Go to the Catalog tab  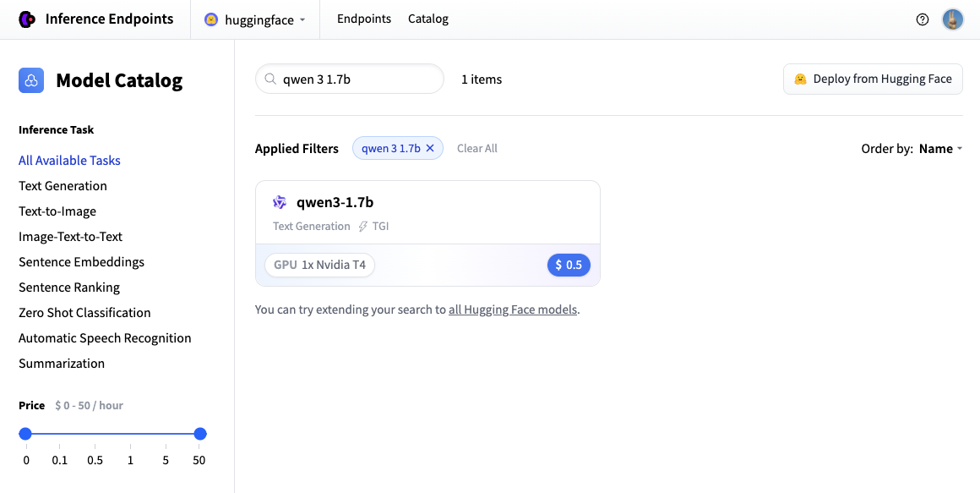point(428,19)
